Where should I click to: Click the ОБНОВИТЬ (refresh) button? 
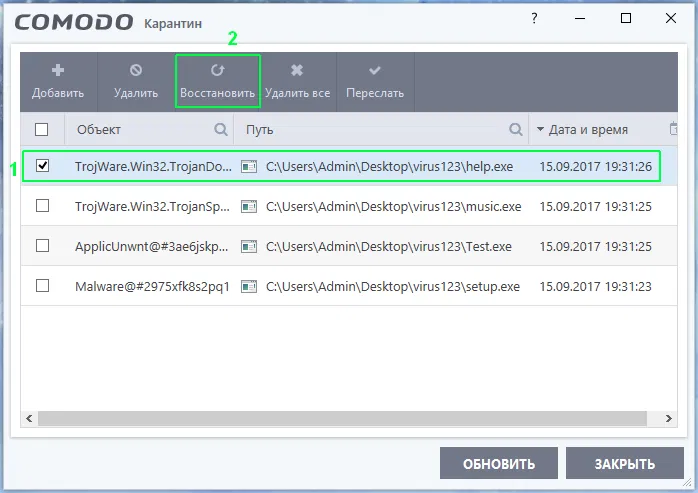[x=499, y=463]
